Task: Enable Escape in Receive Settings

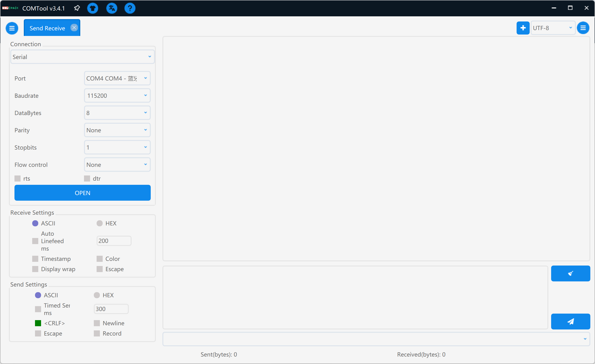Action: (x=99, y=269)
